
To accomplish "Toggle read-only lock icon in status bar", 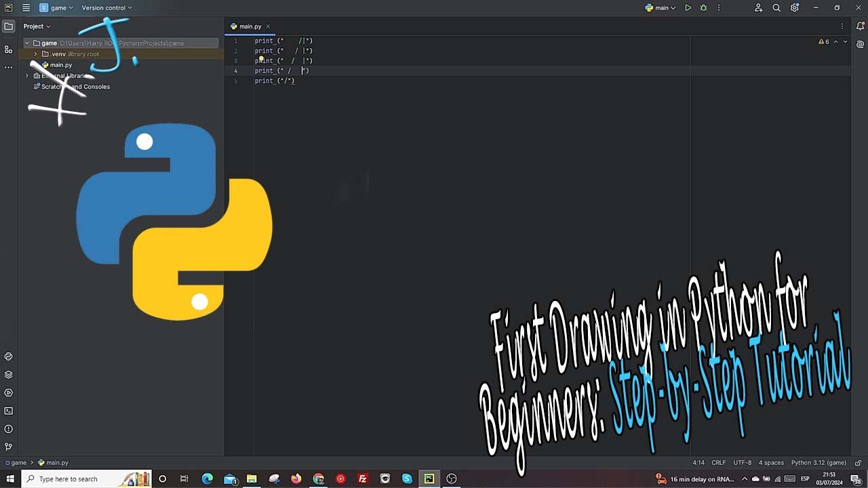I will pyautogui.click(x=858, y=462).
